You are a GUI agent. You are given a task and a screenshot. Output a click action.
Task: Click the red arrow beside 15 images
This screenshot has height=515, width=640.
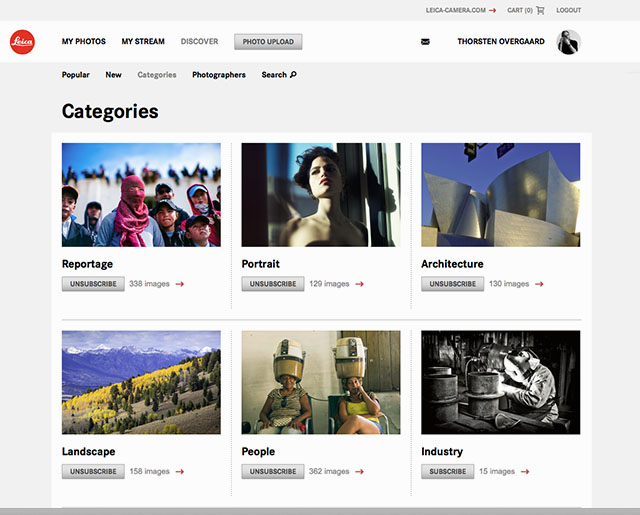click(x=525, y=471)
